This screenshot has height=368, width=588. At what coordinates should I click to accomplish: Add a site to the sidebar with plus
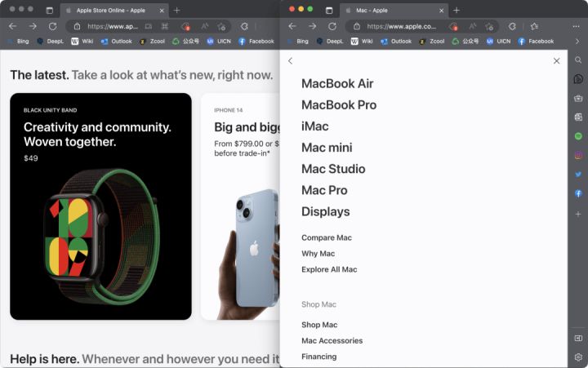(578, 214)
